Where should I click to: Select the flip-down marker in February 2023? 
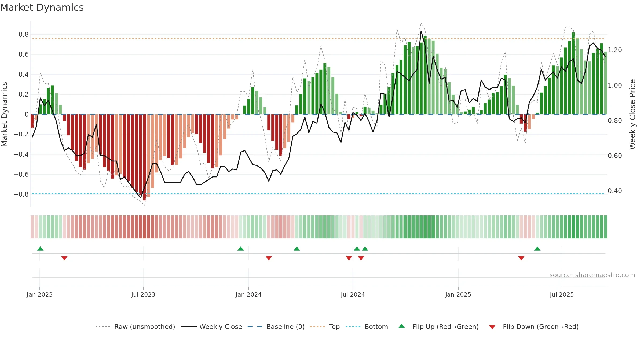click(x=64, y=258)
